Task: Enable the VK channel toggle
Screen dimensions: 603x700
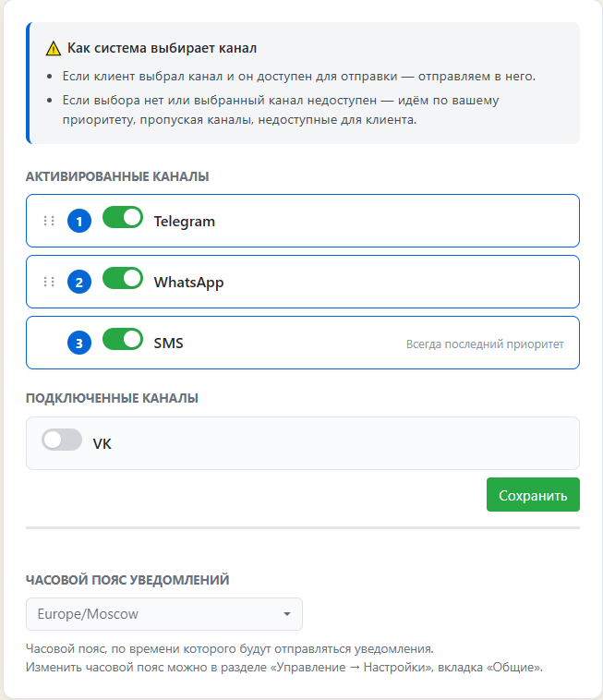Action: 62,441
